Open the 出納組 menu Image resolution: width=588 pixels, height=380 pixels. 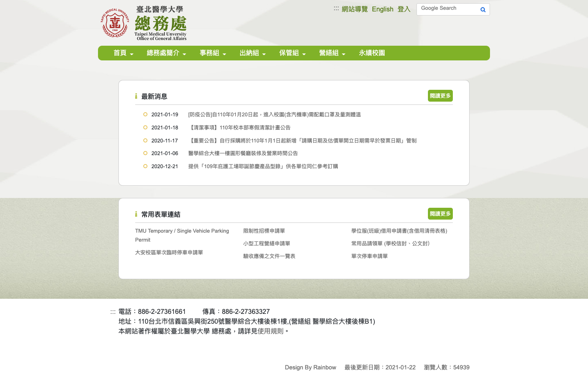pyautogui.click(x=252, y=53)
